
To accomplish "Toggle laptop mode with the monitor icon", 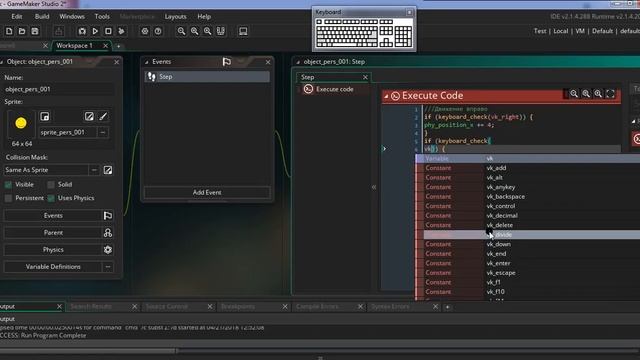I will coord(243,31).
